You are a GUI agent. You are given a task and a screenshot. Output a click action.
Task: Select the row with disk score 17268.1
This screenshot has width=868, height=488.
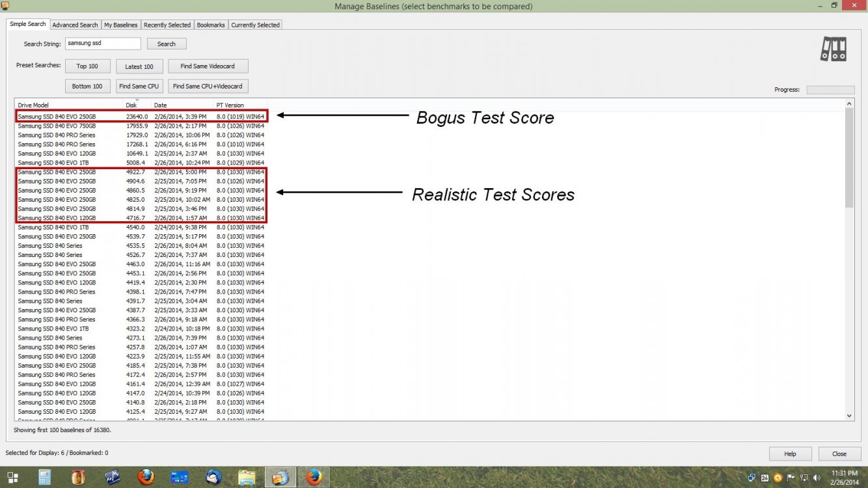141,144
